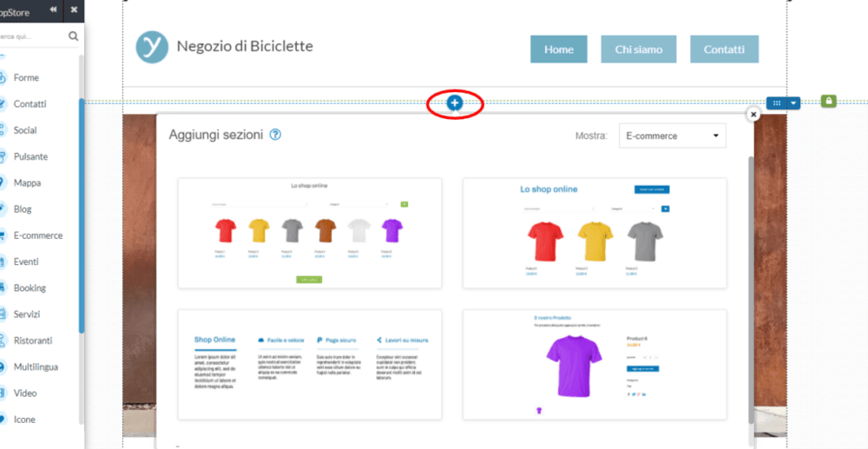The width and height of the screenshot is (868, 449).
Task: Choose Pulsante in the sidebar
Action: (x=30, y=156)
